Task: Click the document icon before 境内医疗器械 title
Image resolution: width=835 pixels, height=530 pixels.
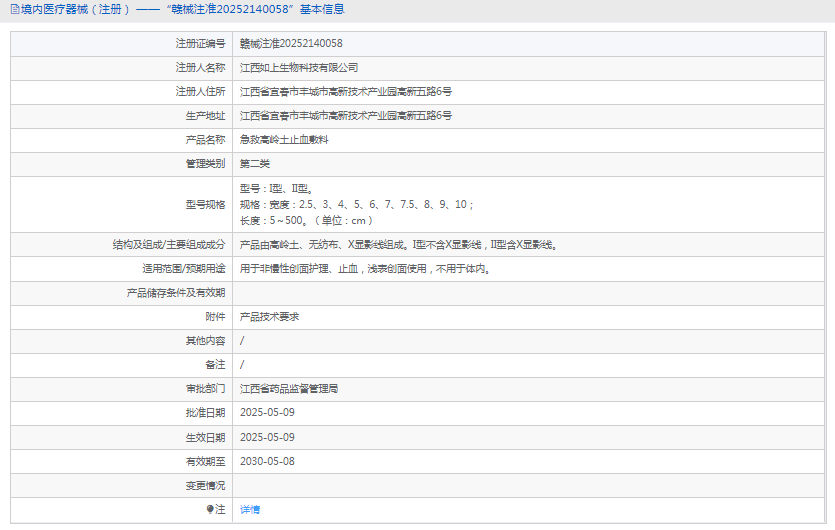Action: 15,9
